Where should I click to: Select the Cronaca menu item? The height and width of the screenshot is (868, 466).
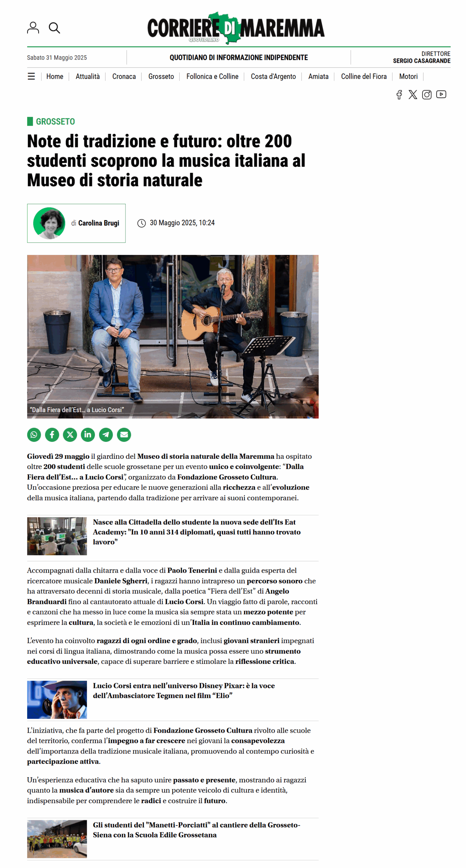pos(123,76)
